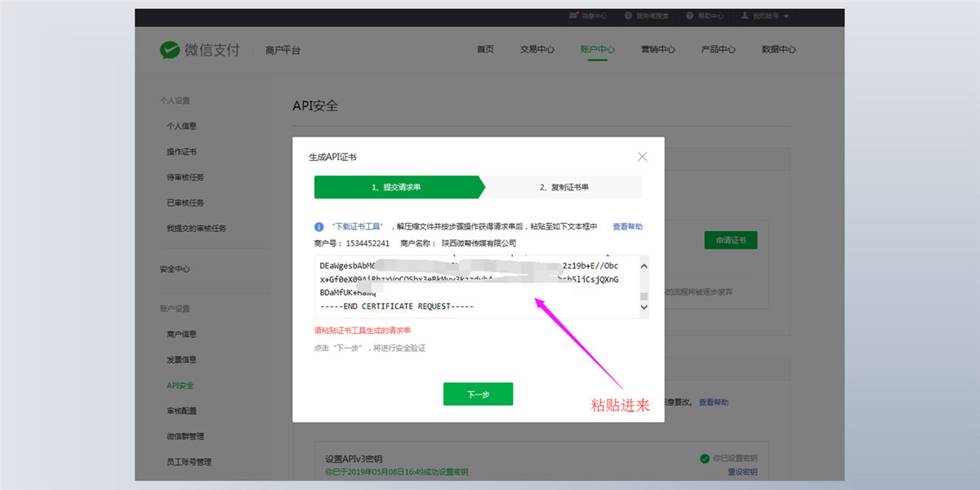
Task: Open the 营销中心 tab
Action: (658, 49)
